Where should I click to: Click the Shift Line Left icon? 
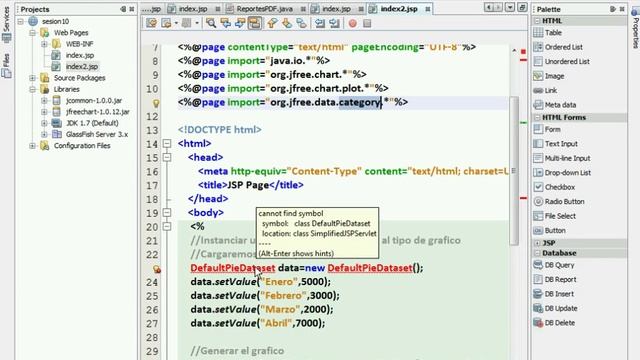[x=320, y=23]
